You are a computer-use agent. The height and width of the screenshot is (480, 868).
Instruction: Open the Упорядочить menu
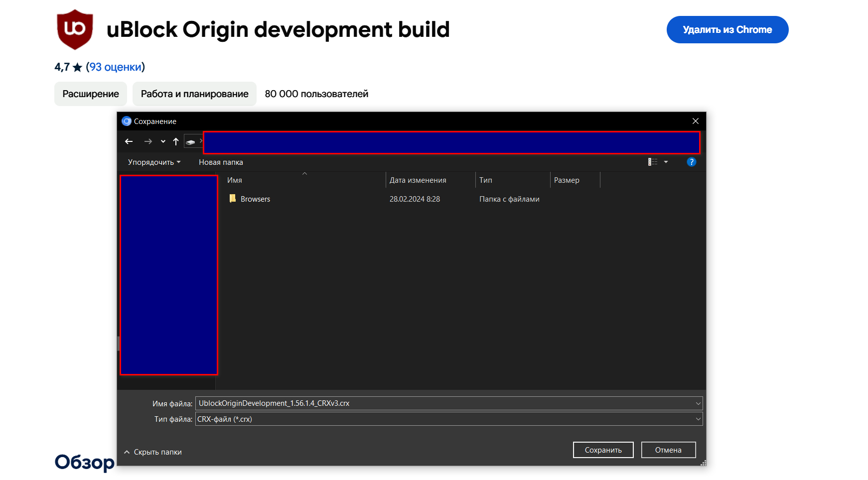[154, 162]
